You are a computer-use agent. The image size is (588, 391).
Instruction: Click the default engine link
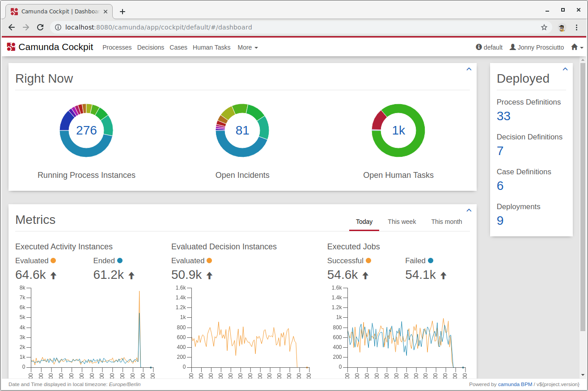[489, 47]
